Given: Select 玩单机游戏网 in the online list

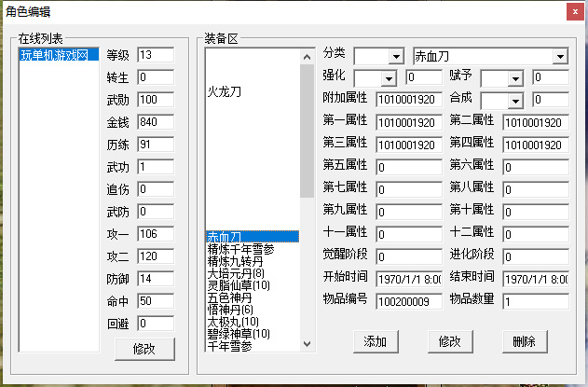Looking at the screenshot, I should click(x=54, y=55).
